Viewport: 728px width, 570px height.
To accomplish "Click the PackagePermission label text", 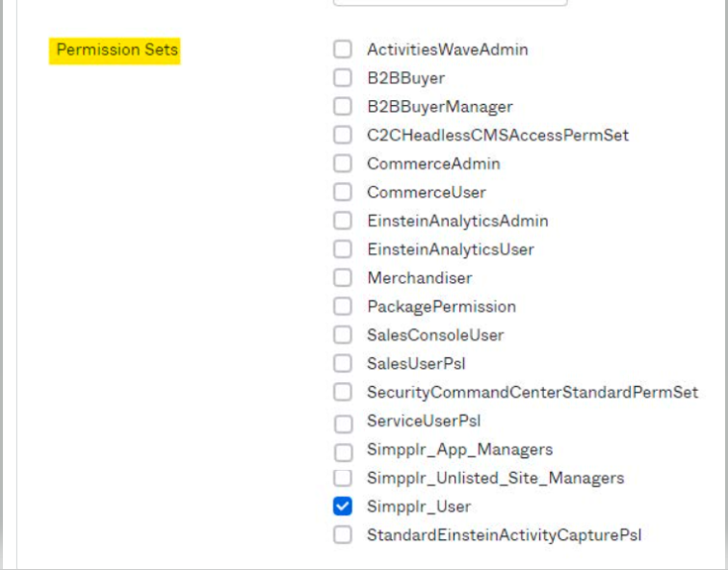I will pyautogui.click(x=442, y=306).
